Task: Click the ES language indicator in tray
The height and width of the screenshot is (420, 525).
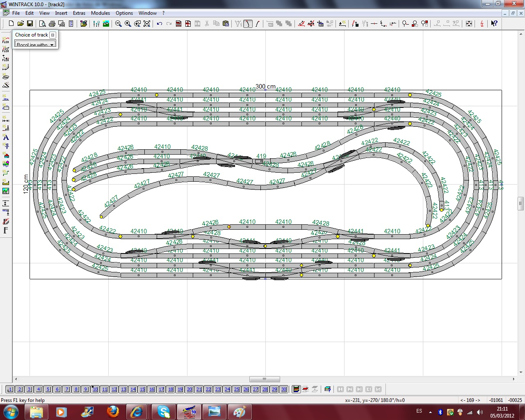Action: [x=419, y=411]
